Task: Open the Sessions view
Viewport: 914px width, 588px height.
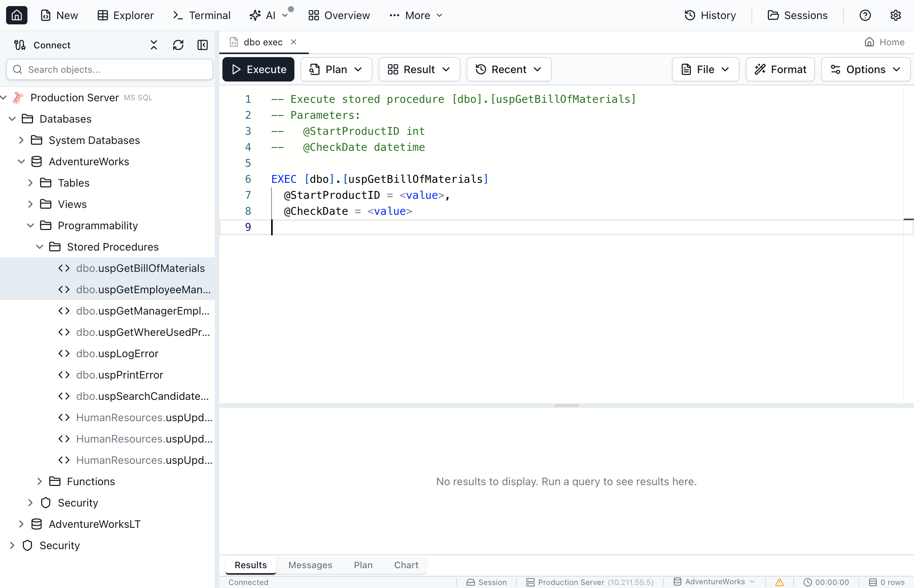Action: [797, 15]
